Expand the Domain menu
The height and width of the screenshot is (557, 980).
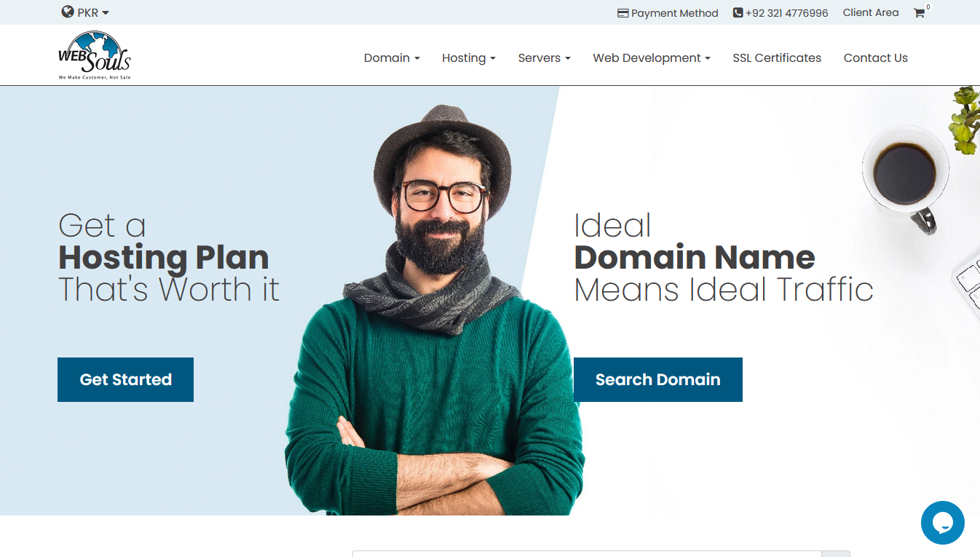pos(392,58)
